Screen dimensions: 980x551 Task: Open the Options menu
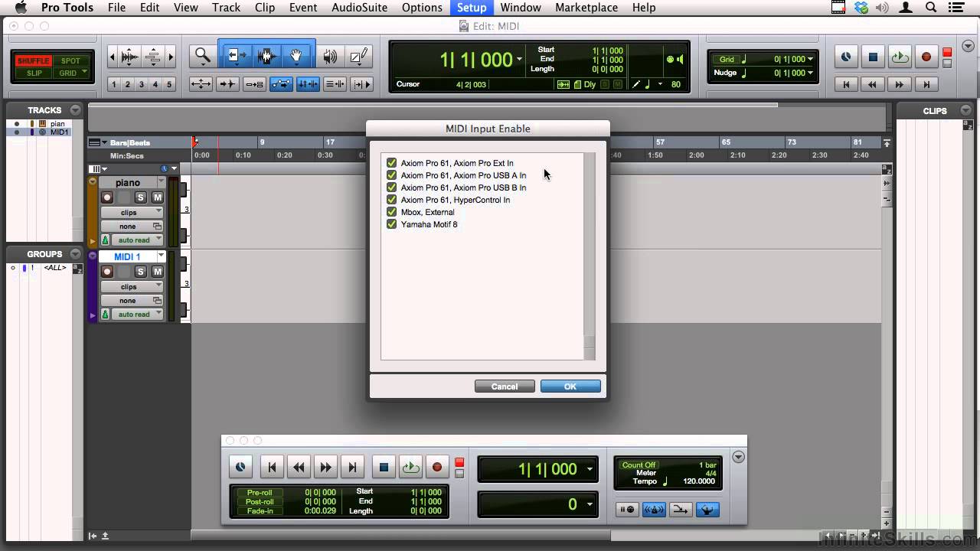pyautogui.click(x=422, y=8)
